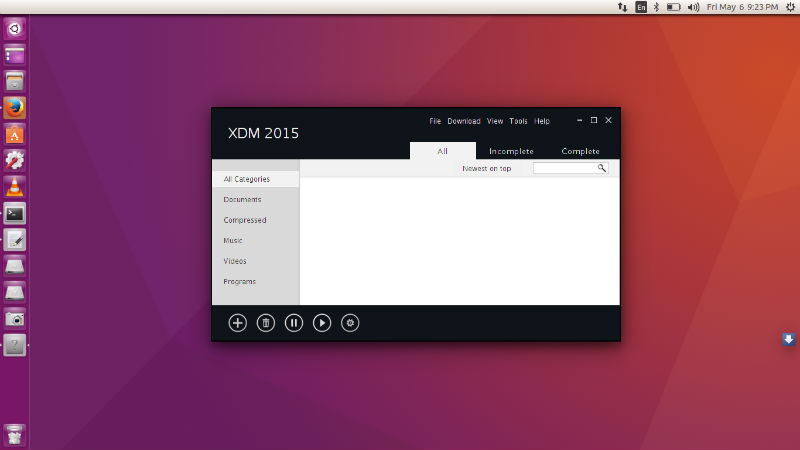Open the En keyboard layout indicator
800x450 pixels.
[641, 7]
